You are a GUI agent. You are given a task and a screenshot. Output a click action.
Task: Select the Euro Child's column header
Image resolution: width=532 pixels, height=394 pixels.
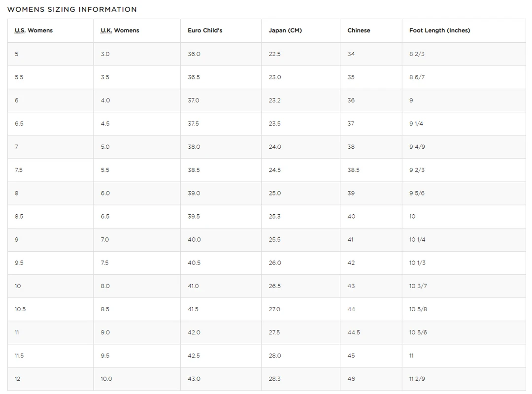click(x=205, y=31)
